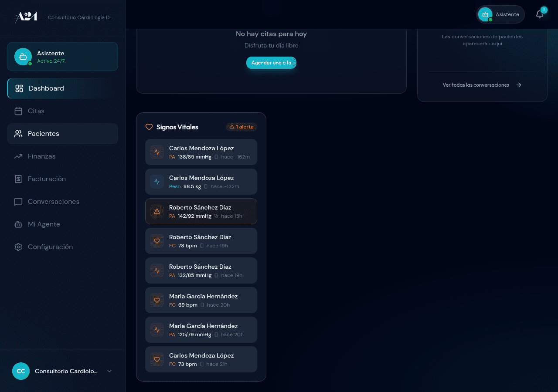Click the heart icon beside Signos Vitales
Screen dimensions: 558x392
[x=149, y=127]
